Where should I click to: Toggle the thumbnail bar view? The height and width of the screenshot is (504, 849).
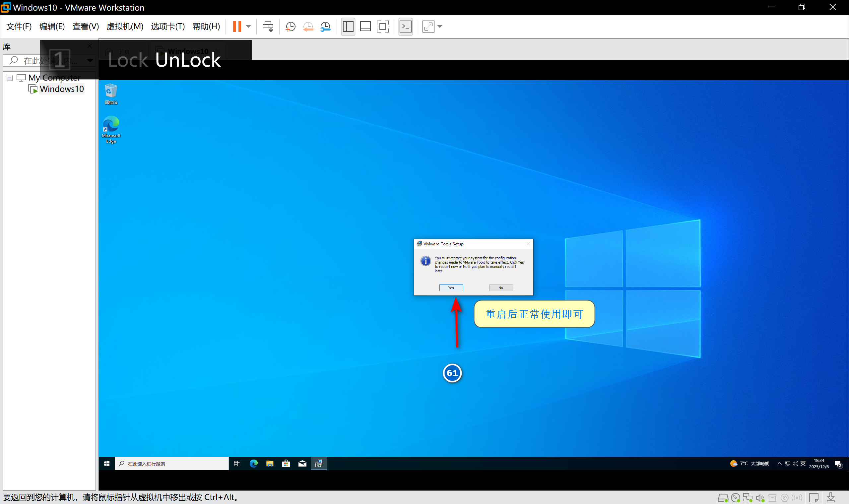point(365,27)
